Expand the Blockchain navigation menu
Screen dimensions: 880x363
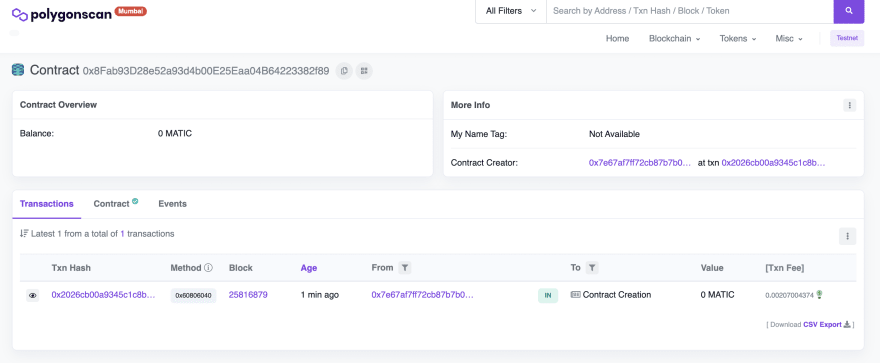(675, 39)
